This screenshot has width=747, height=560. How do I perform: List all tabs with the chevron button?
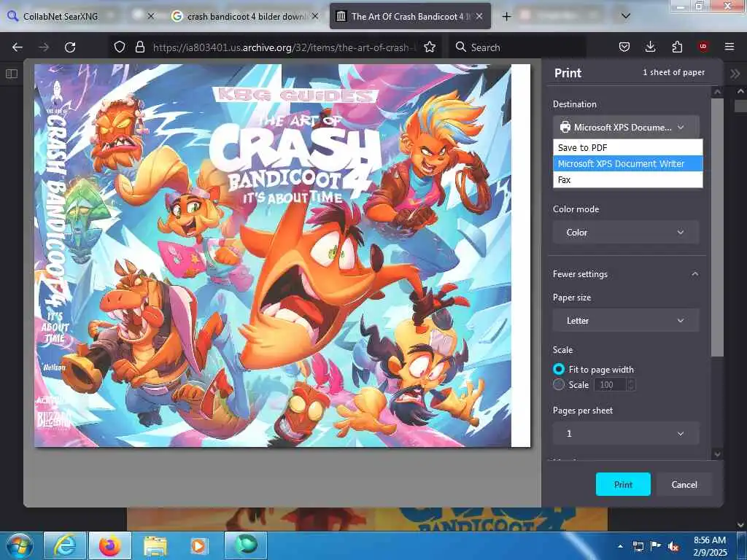click(x=626, y=16)
